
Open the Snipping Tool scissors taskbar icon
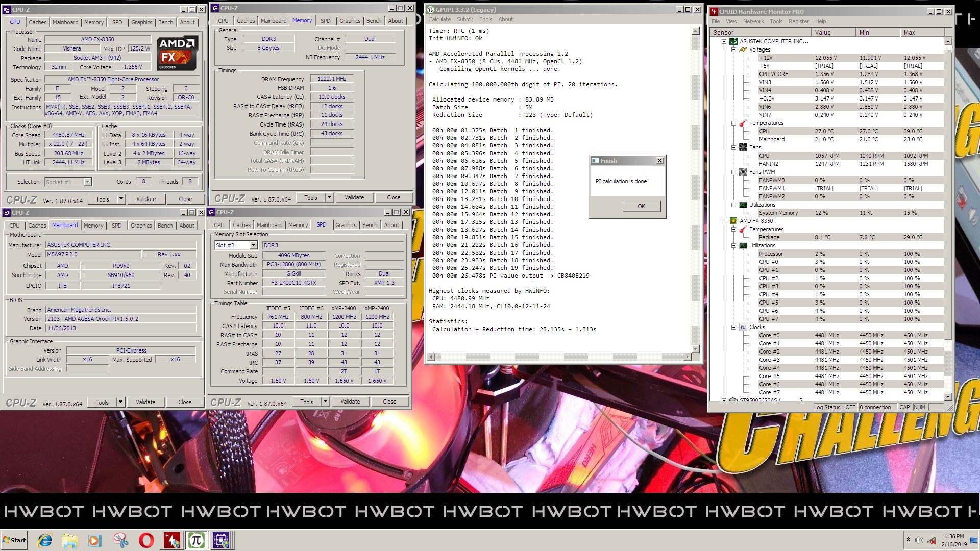coord(121,540)
